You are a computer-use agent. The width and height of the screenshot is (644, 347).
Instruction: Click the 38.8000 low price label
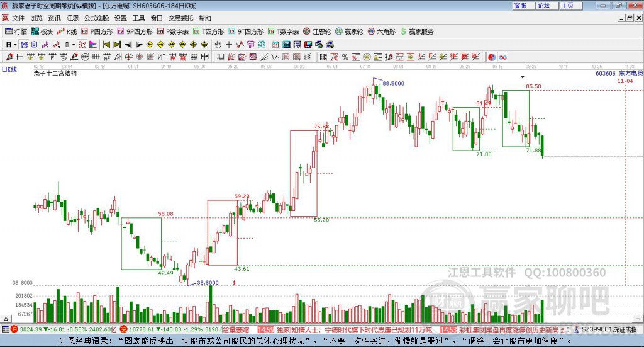(208, 283)
